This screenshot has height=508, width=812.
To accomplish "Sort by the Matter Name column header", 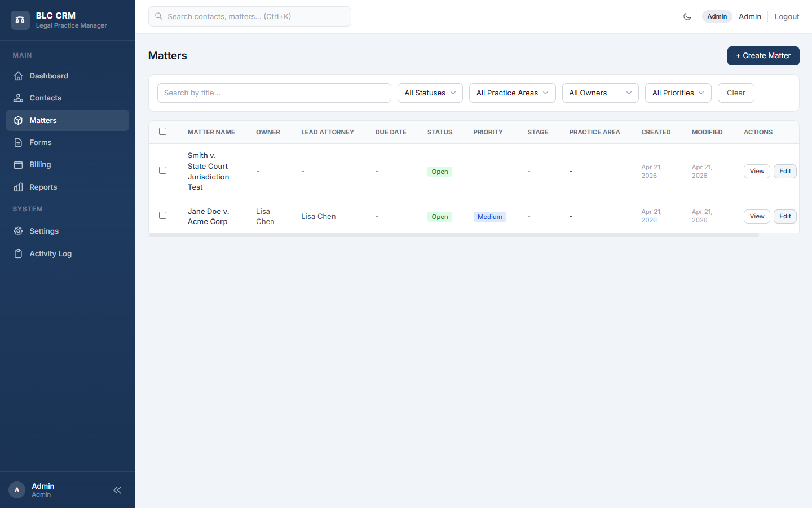I will point(211,132).
